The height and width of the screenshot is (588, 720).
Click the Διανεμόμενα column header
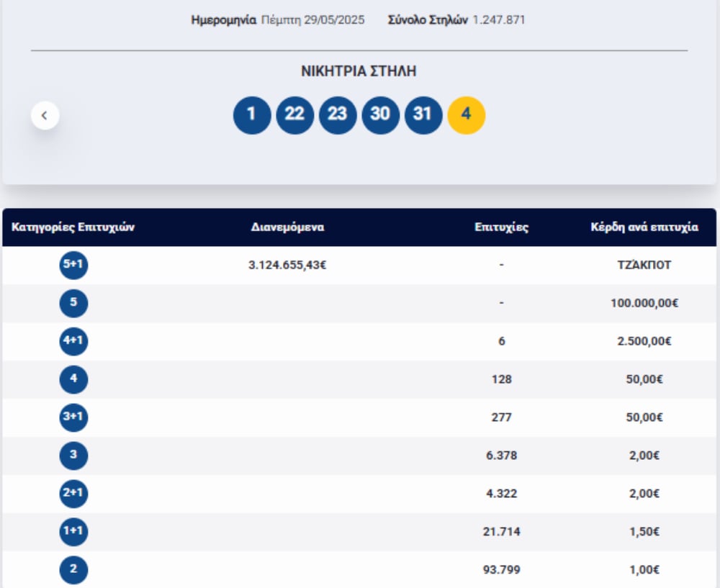(287, 227)
